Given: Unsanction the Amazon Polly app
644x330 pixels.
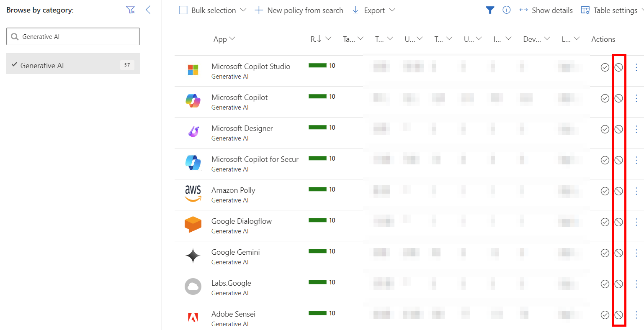Looking at the screenshot, I should click(x=618, y=191).
